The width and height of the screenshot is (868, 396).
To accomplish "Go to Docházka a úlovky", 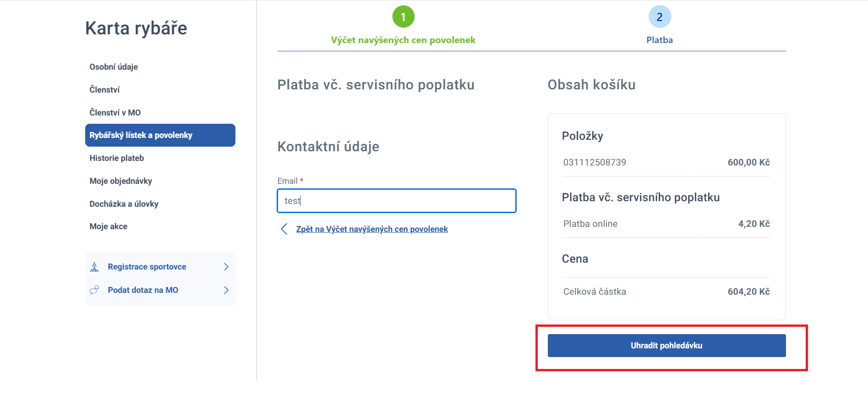I will (x=124, y=203).
